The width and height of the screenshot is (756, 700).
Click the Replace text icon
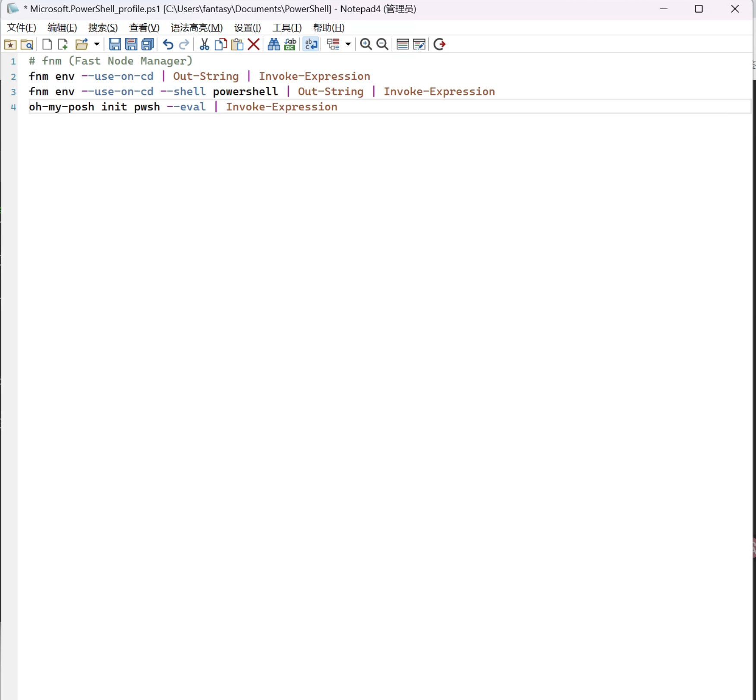tap(290, 44)
